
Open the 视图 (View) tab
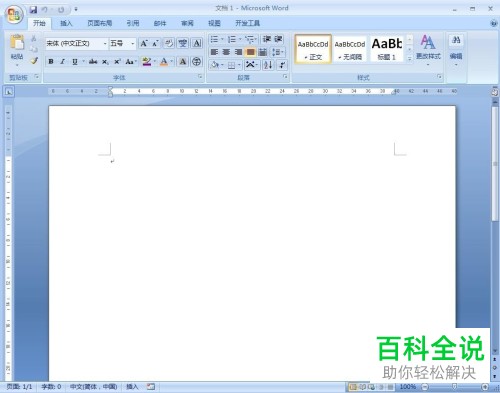tap(214, 23)
